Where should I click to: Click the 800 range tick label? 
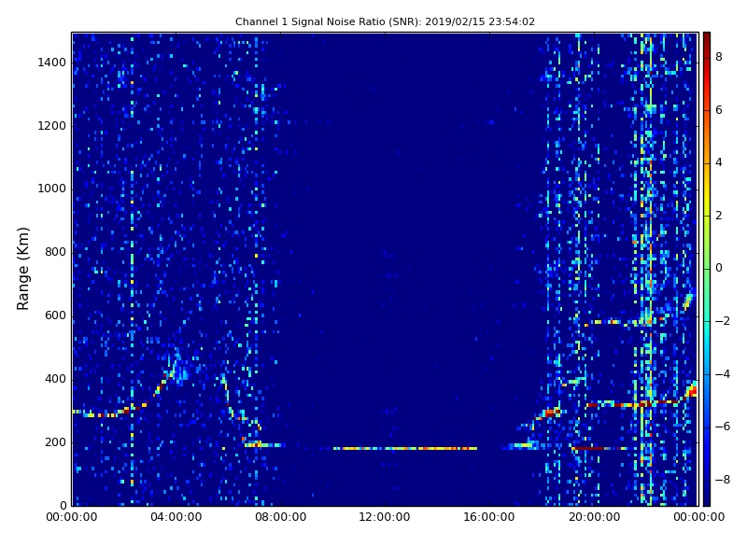[55, 252]
